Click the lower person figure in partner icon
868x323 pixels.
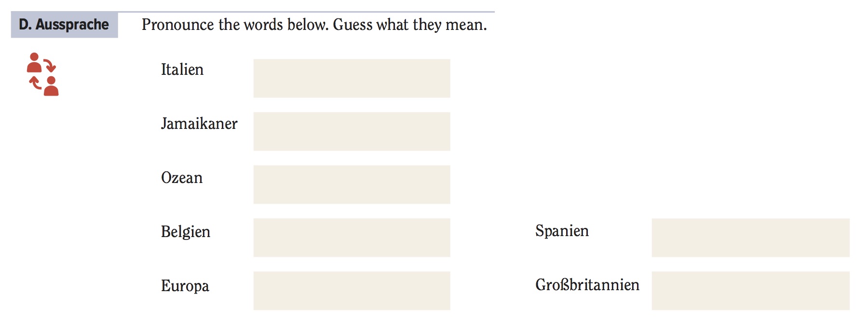coord(51,86)
